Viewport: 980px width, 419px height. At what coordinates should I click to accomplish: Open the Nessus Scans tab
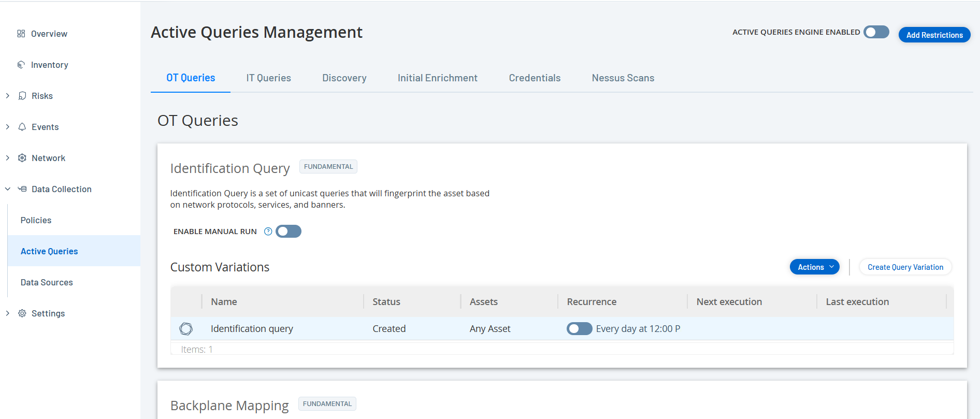pos(623,78)
